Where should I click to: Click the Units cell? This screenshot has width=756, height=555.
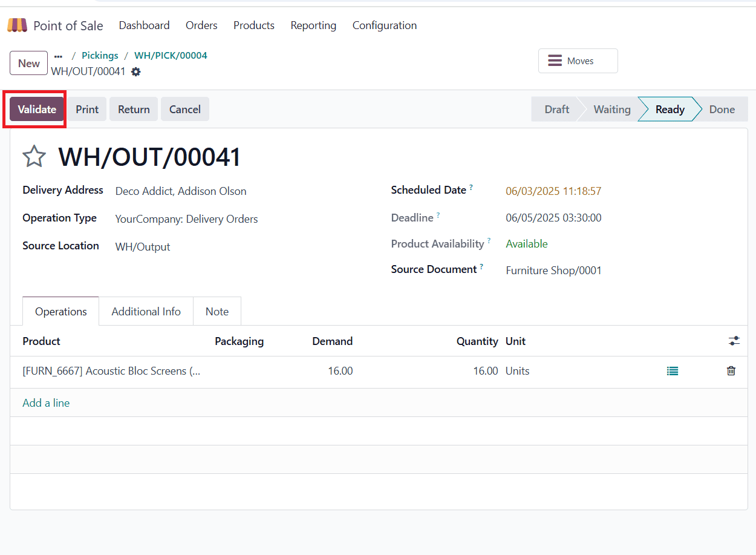click(518, 371)
